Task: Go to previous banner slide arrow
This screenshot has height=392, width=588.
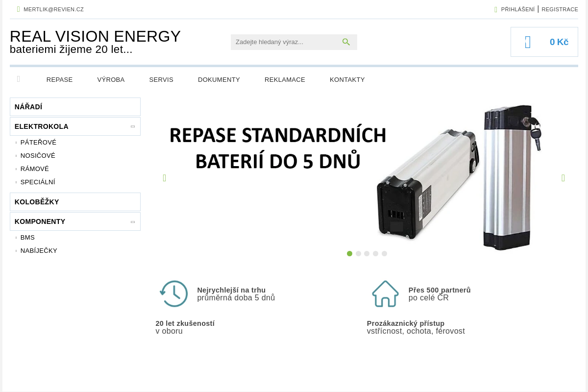Action: click(165, 178)
